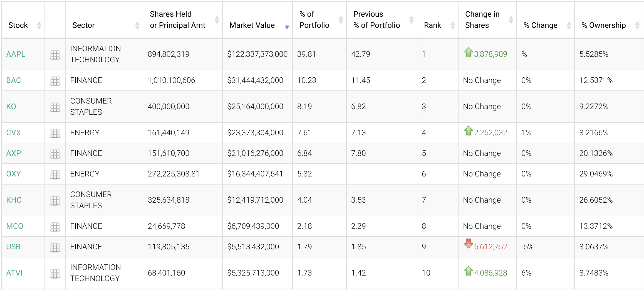
Task: Open the BAC stock link
Action: (x=14, y=80)
